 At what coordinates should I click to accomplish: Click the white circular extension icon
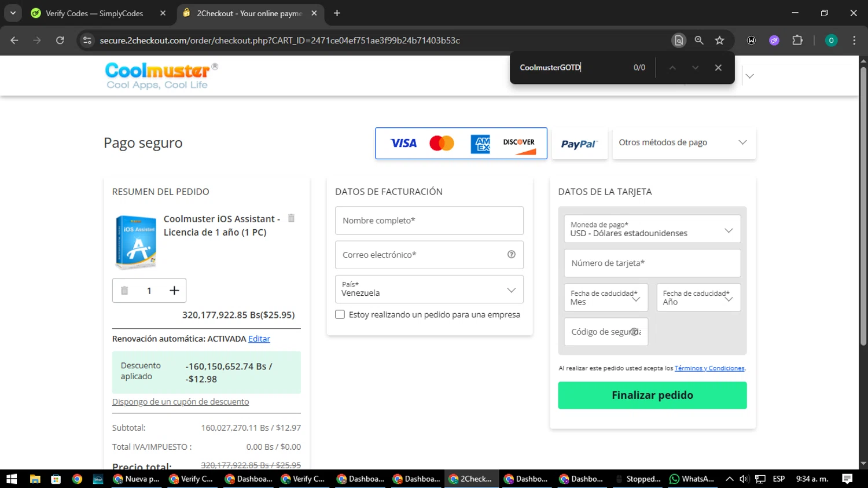click(x=751, y=41)
